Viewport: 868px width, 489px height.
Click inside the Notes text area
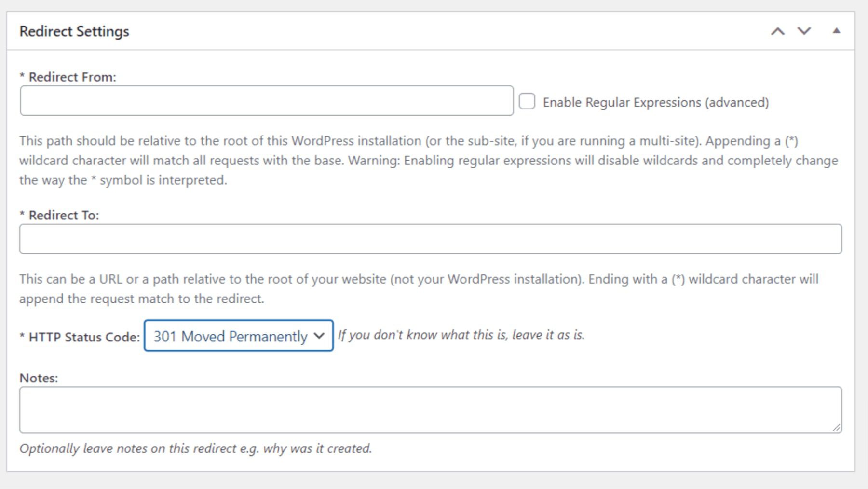point(429,409)
